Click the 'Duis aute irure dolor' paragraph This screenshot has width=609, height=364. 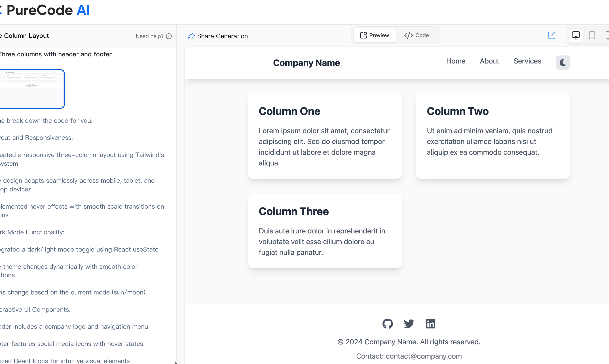322,242
